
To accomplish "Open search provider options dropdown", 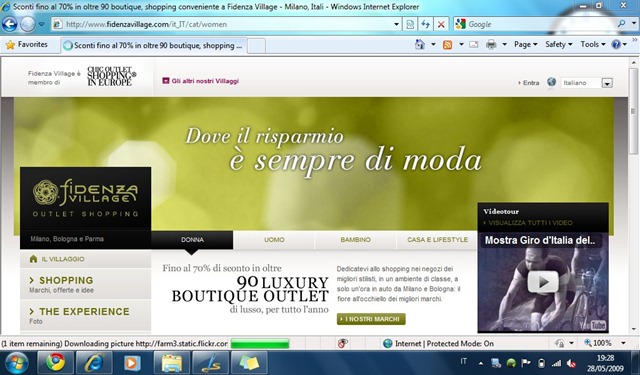I will [x=633, y=24].
